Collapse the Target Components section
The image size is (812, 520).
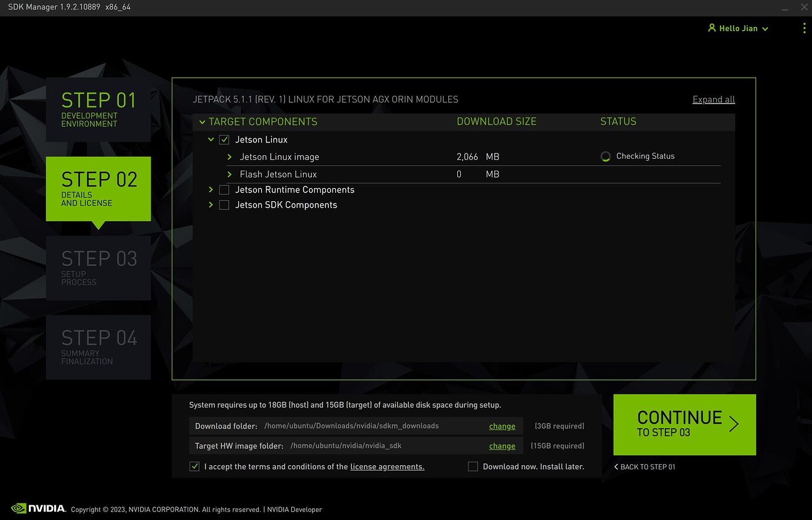point(202,122)
